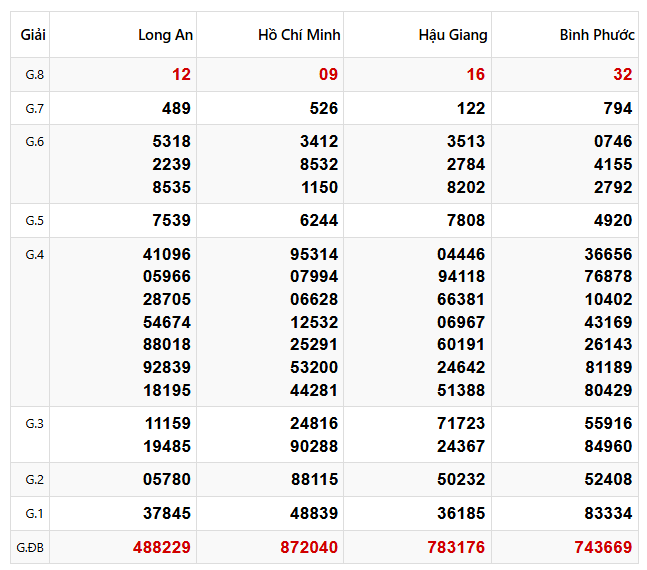Click the G.2 row label
This screenshot has height=570, width=647.
pos(35,480)
